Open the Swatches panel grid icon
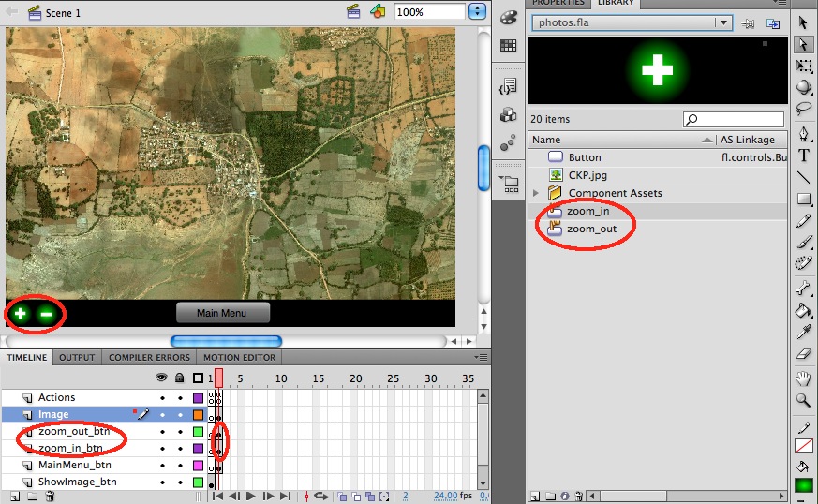This screenshot has height=504, width=818. (x=508, y=45)
